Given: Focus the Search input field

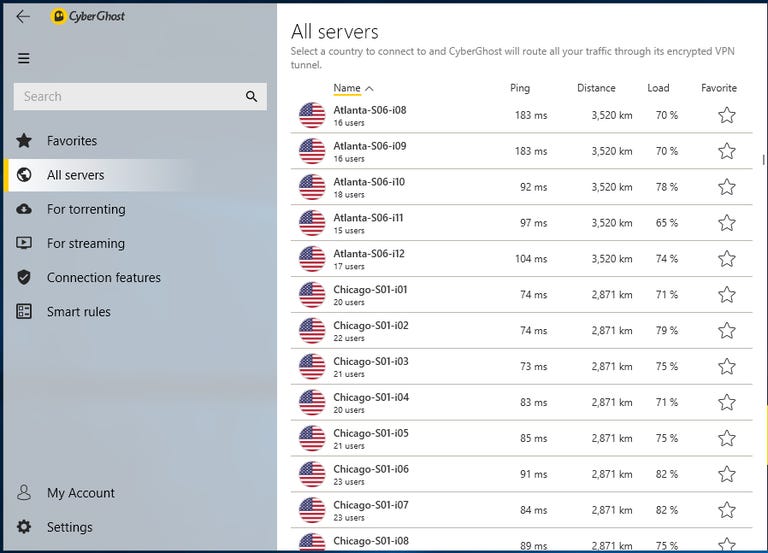Looking at the screenshot, I should tap(140, 96).
